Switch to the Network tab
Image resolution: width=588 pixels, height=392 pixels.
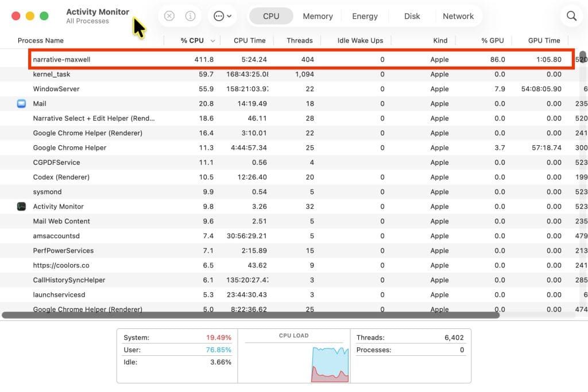[x=458, y=16]
